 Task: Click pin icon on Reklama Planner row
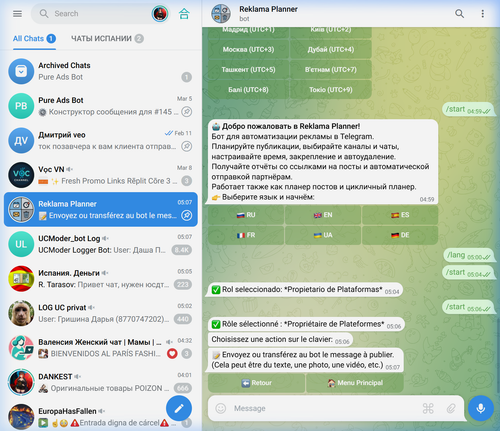click(187, 215)
